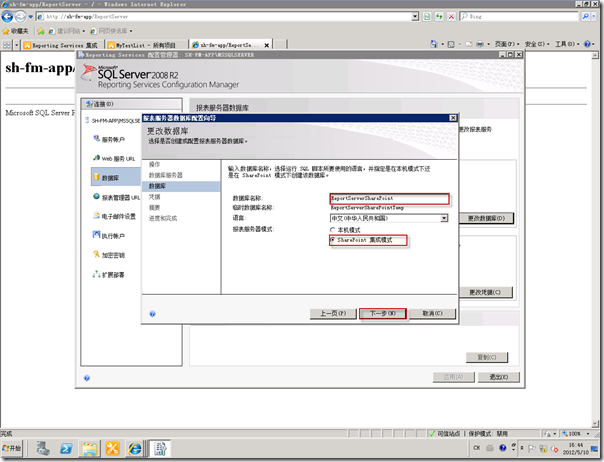Switch to MyTestList - 所有项目 tab
The width and height of the screenshot is (604, 462).
point(147,45)
